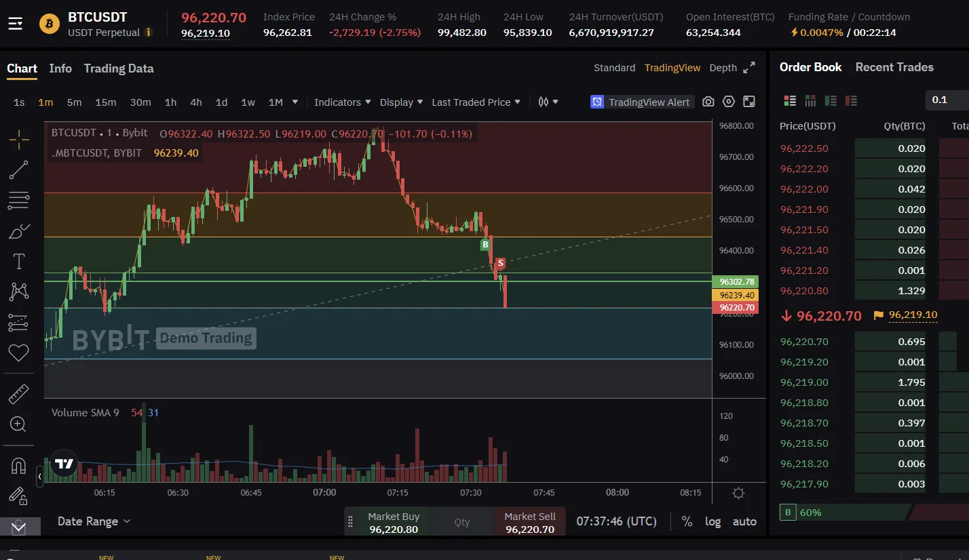Viewport: 969px width, 560px height.
Task: Open the Display dropdown
Action: tap(401, 102)
